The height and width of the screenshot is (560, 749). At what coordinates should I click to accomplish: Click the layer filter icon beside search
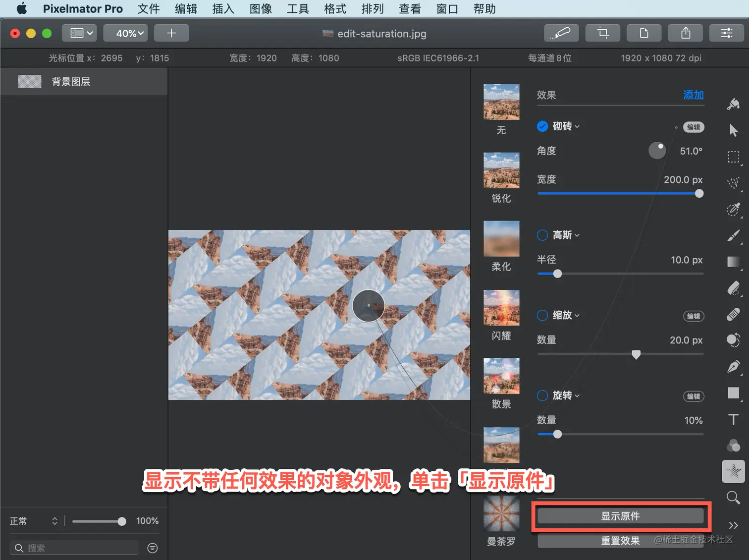point(153,548)
